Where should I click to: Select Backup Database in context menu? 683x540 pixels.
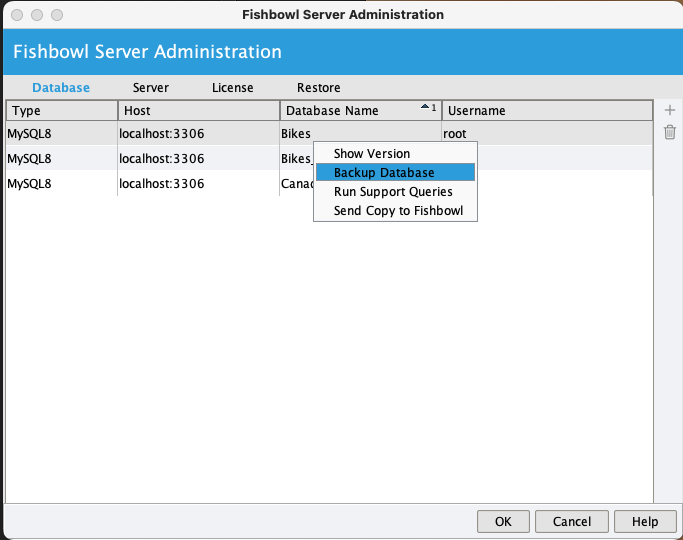[x=396, y=172]
